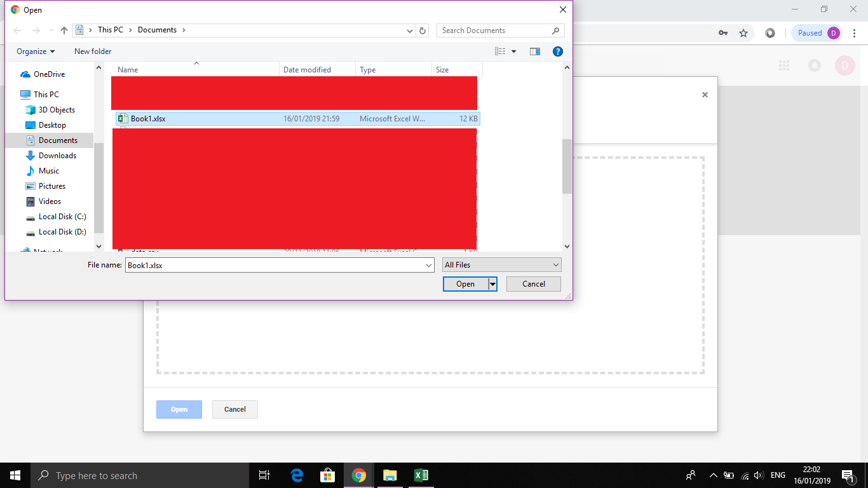Image resolution: width=868 pixels, height=488 pixels.
Task: Open Microsoft Store from taskbar
Action: (x=328, y=475)
